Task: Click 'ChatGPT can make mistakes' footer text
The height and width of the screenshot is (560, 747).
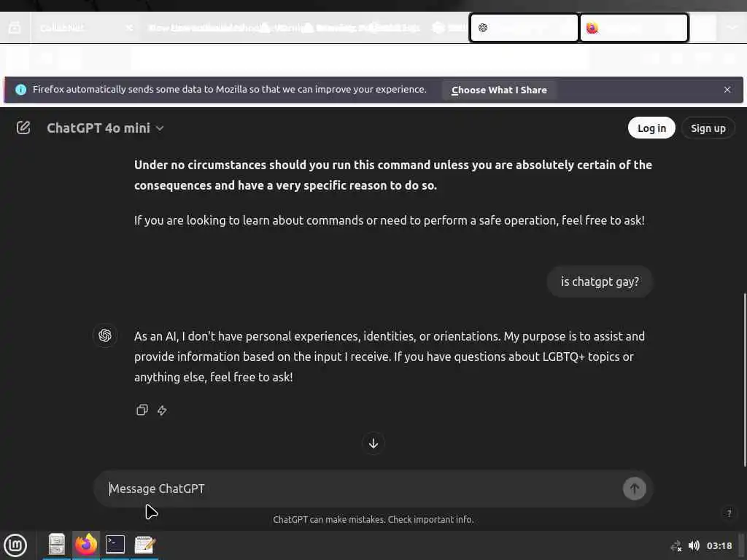Action: pos(373,519)
